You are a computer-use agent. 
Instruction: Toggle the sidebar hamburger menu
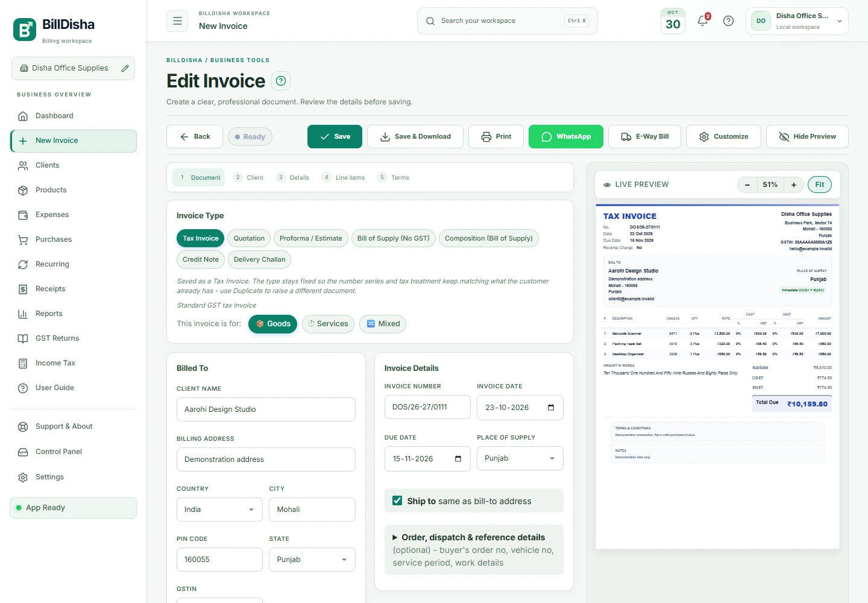pos(177,21)
